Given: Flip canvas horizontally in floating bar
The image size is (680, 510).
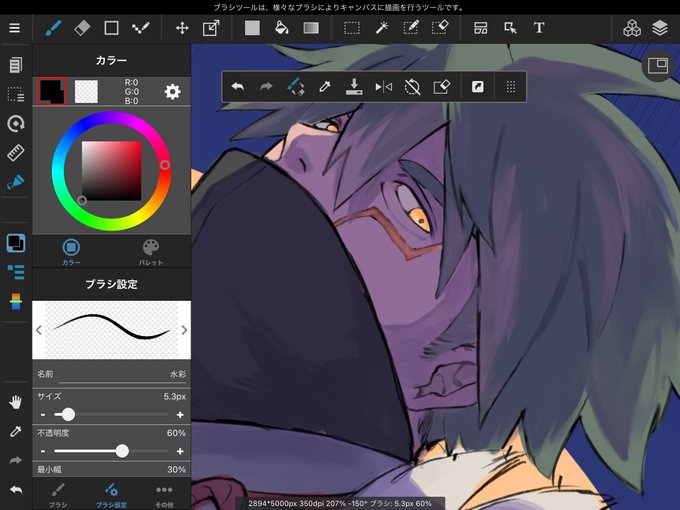Looking at the screenshot, I should coord(383,87).
